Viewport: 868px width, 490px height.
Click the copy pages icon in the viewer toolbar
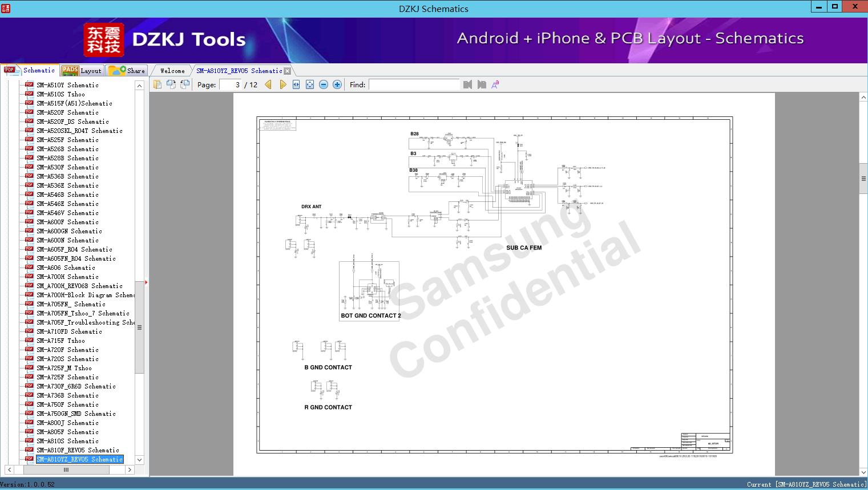tap(157, 84)
